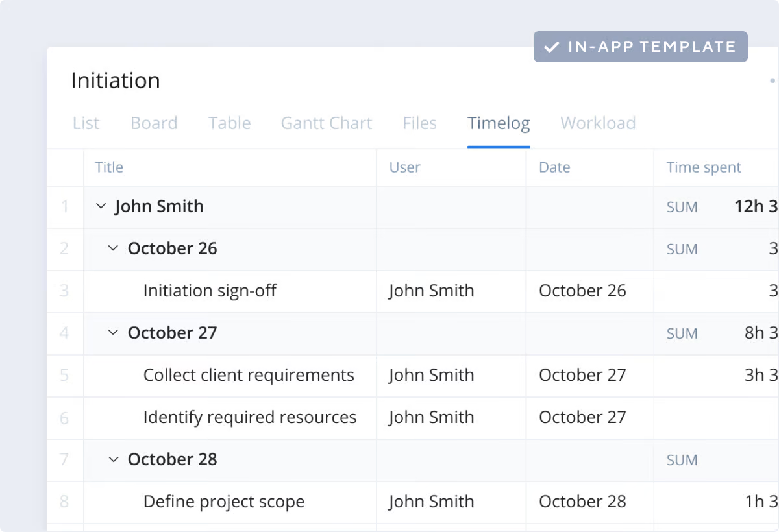
Task: Click the John Smith group row title
Action: coord(159,206)
